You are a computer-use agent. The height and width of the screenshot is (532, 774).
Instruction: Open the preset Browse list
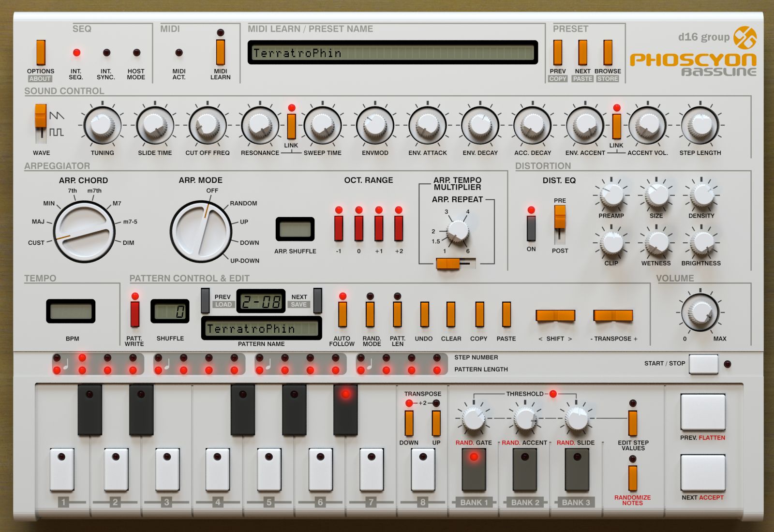click(x=608, y=53)
